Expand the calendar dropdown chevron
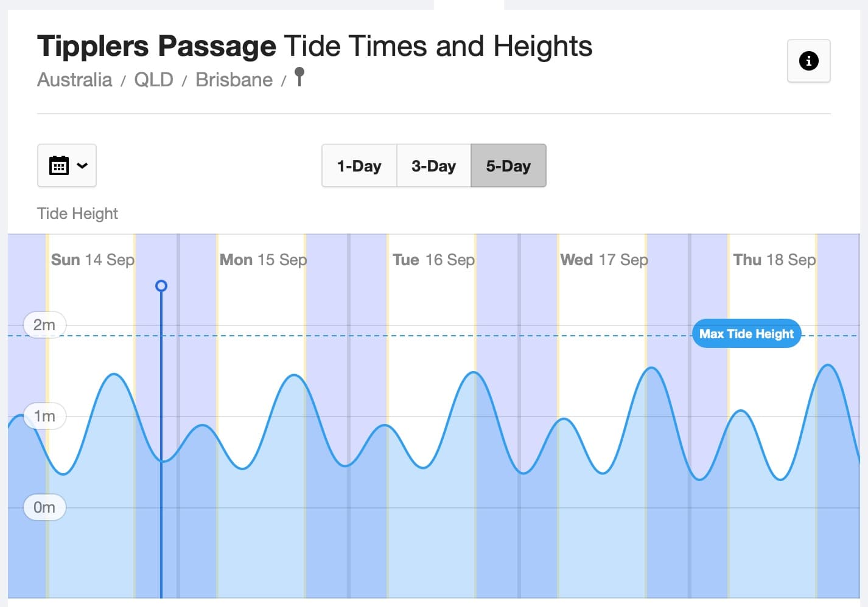Screen dimensions: 868x607 pos(82,165)
